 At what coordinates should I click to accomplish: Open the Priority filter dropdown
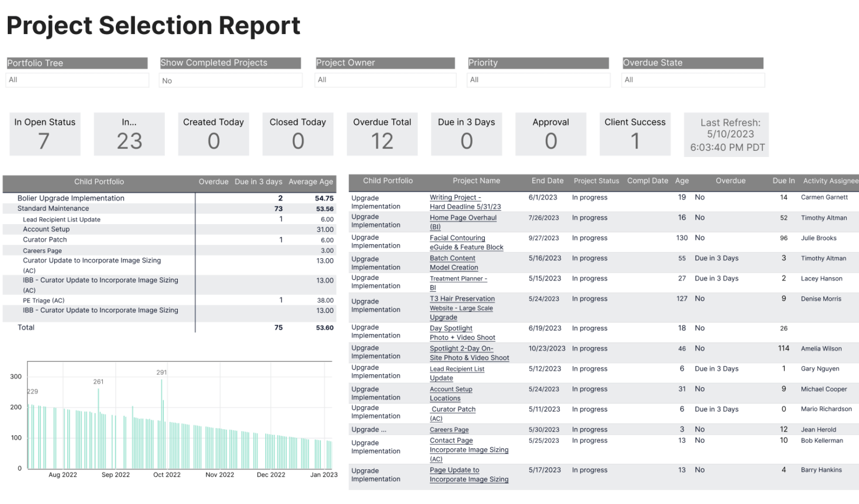click(x=538, y=80)
